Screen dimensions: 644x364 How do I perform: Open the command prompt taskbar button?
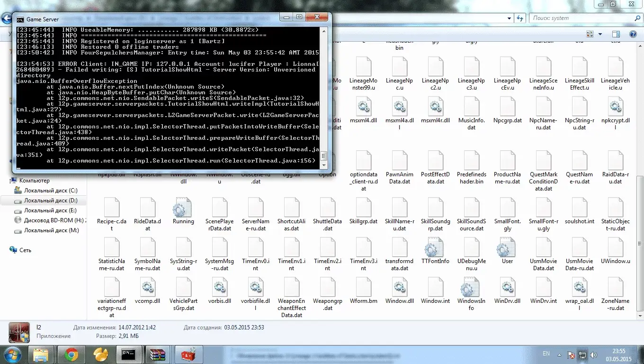coord(129,354)
